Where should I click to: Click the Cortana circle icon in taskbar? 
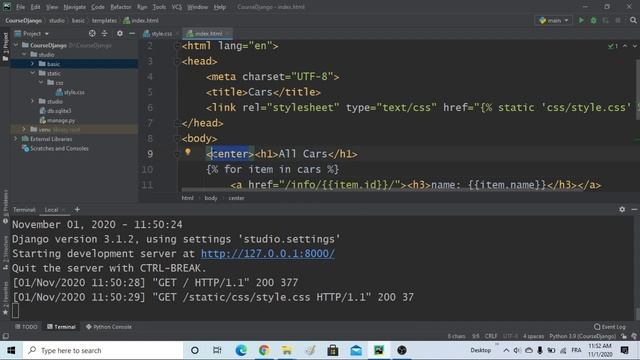coord(195,350)
